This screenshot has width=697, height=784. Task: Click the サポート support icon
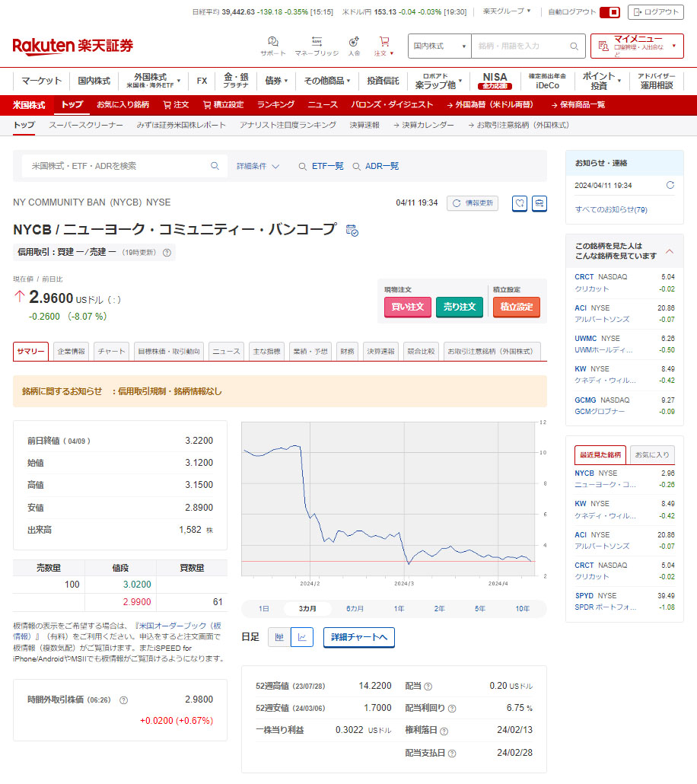[x=272, y=42]
